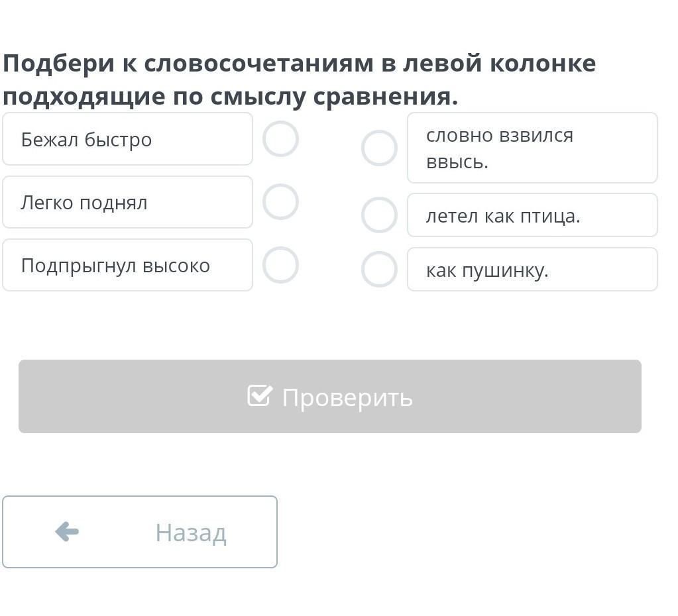This screenshot has width=678, height=616.
Task: Click the 'как пушинку.' answer card
Action: 532,270
